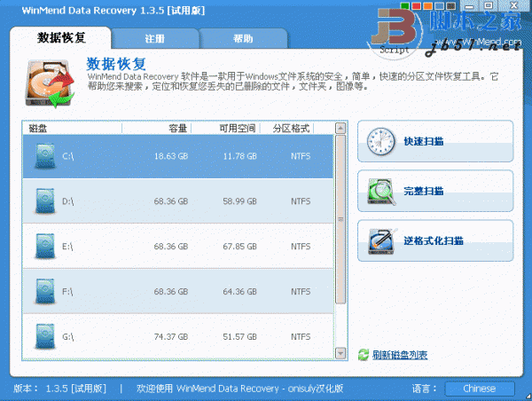Click the 磁盘 column header

click(x=72, y=129)
